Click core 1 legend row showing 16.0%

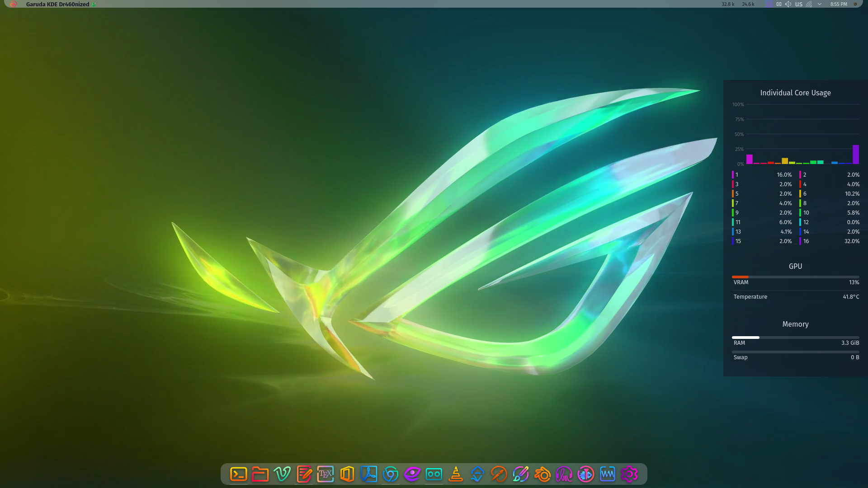coord(762,174)
